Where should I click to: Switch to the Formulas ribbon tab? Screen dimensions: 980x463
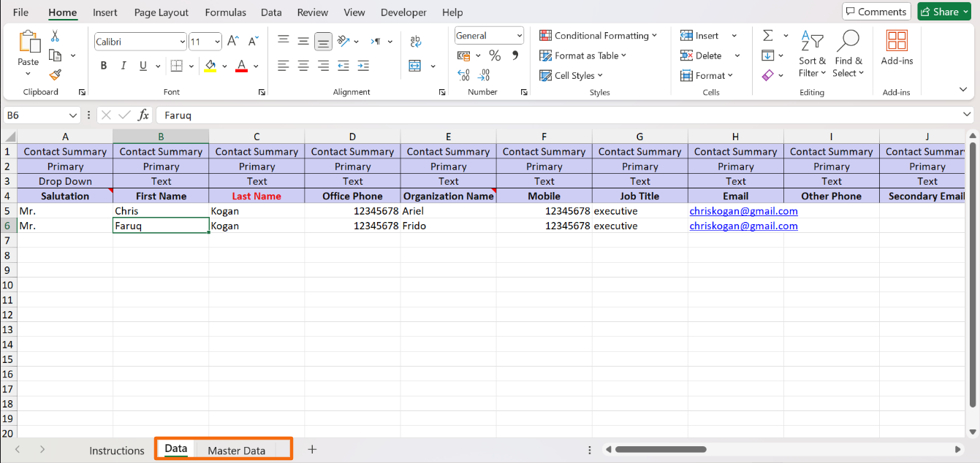(225, 12)
